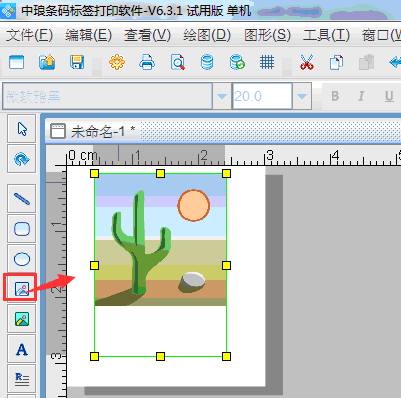Open database settings cylinder icon
The height and width of the screenshot is (398, 401).
(207, 62)
